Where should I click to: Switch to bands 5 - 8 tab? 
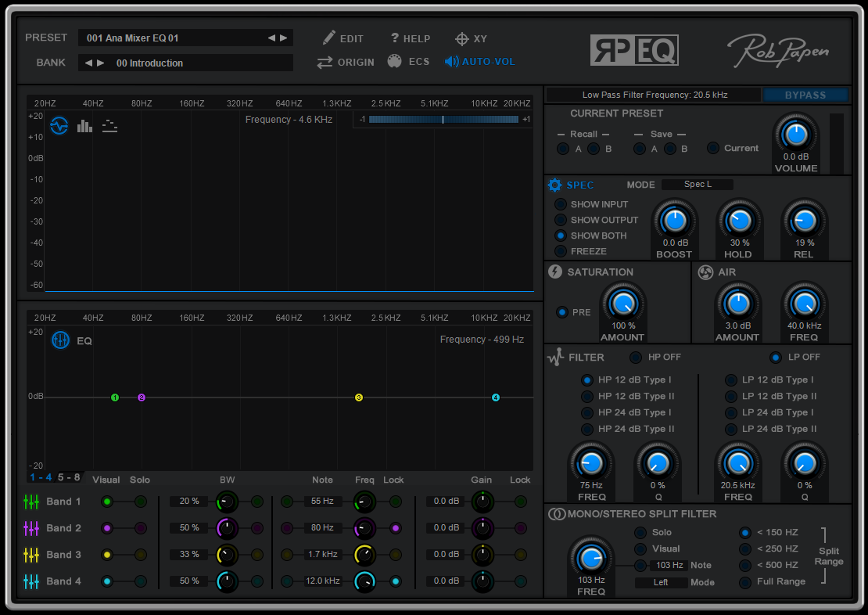pyautogui.click(x=69, y=477)
